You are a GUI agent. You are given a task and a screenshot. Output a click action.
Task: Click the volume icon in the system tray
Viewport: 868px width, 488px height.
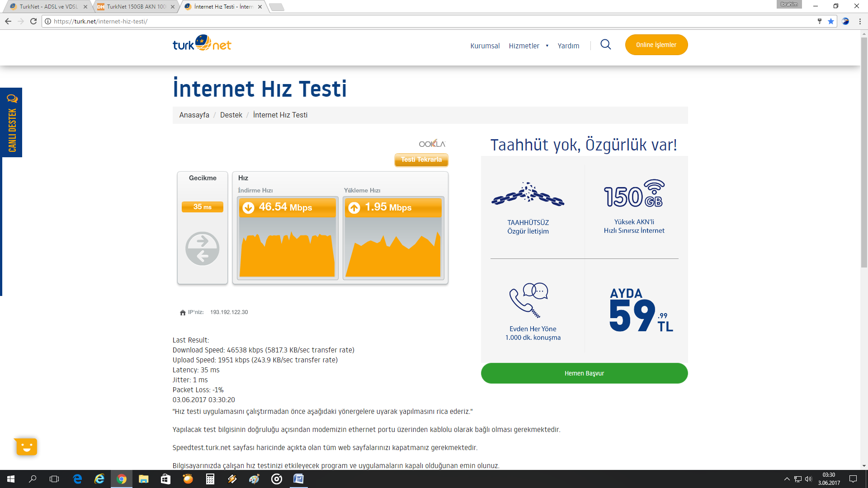808,479
